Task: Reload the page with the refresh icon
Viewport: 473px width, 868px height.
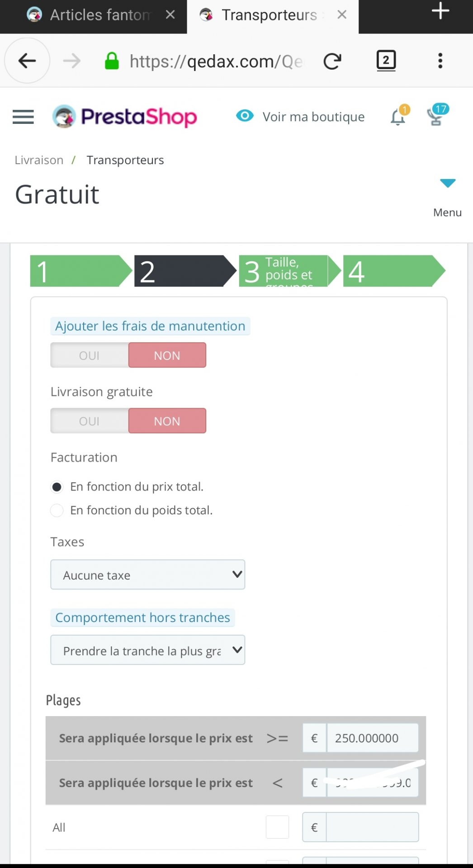Action: pos(332,61)
